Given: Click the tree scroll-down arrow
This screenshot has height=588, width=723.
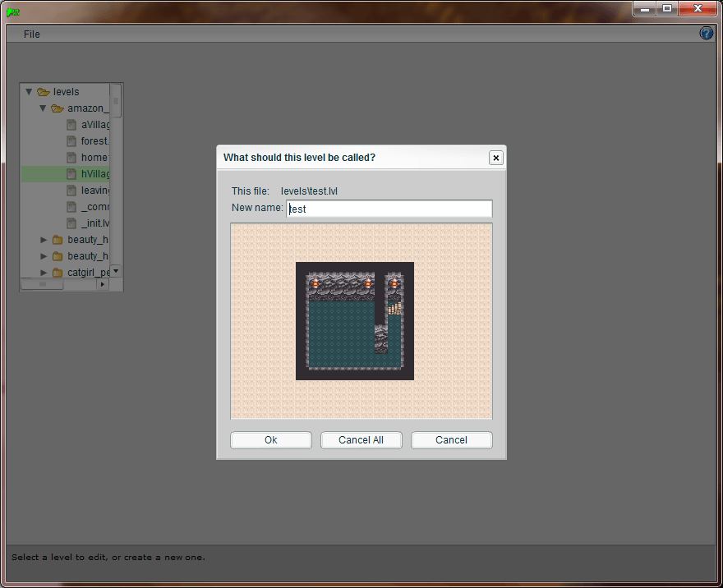Looking at the screenshot, I should click(x=116, y=271).
